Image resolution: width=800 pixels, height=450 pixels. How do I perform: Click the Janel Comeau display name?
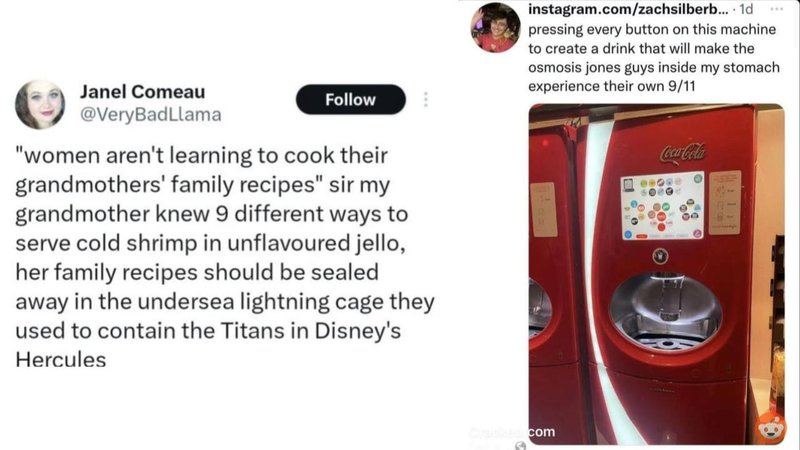[x=142, y=91]
